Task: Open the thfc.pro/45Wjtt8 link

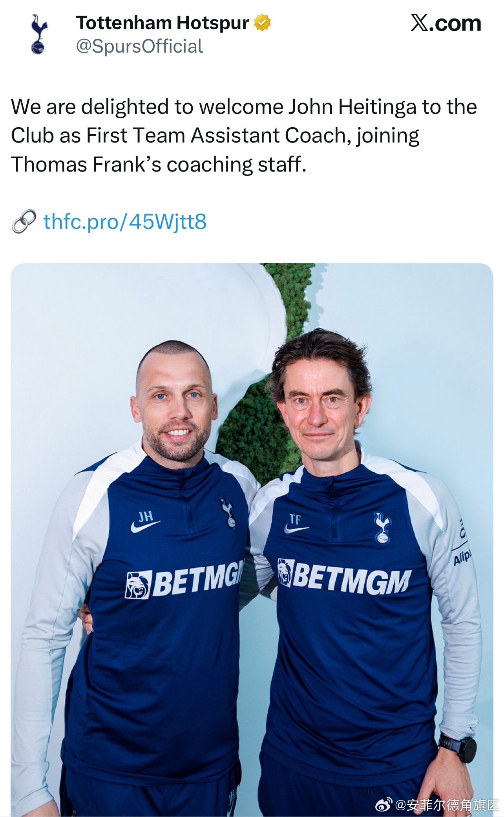Action: point(125,222)
